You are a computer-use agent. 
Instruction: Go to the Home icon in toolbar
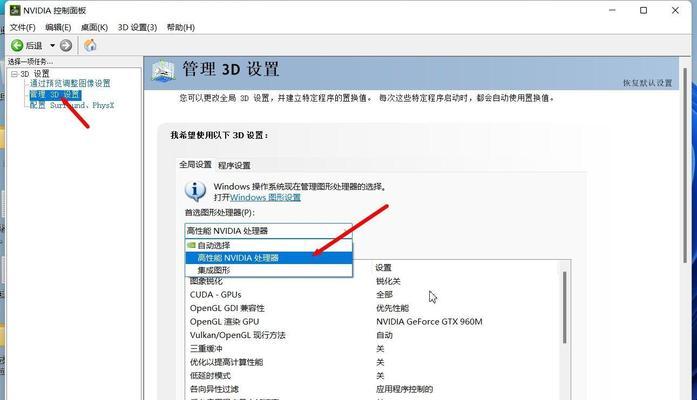pyautogui.click(x=90, y=45)
